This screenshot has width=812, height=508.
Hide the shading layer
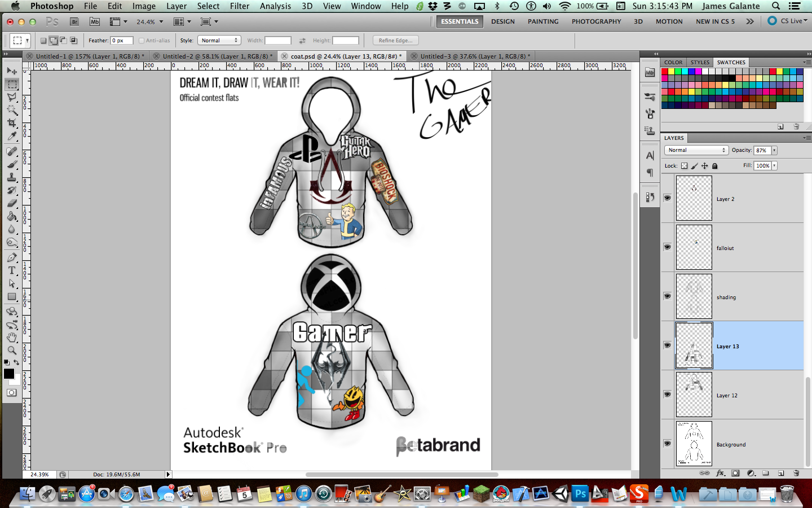coord(667,296)
